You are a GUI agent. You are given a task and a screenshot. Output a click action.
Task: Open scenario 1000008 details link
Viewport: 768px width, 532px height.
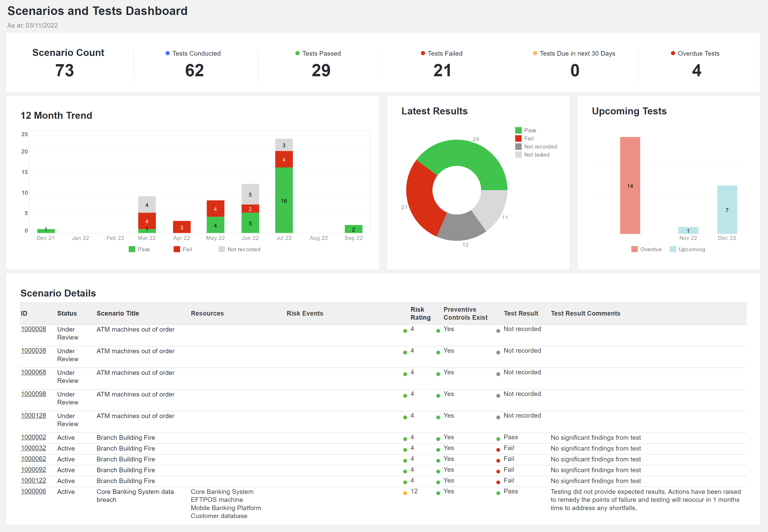pos(34,329)
